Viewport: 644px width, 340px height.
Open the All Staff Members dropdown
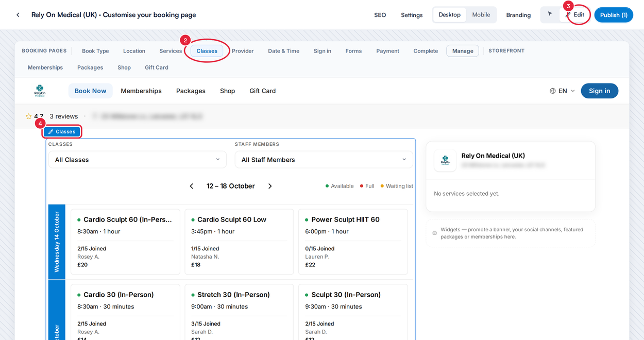point(324,160)
